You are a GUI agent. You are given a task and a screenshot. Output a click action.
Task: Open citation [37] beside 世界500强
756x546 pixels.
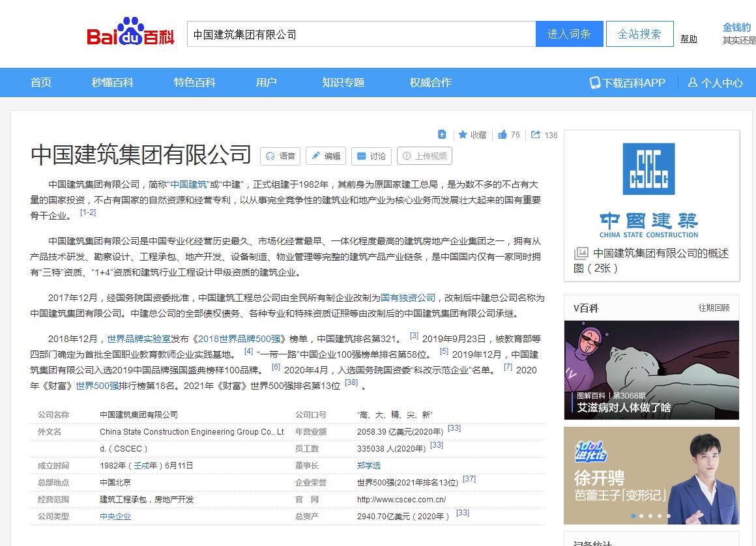point(469,479)
